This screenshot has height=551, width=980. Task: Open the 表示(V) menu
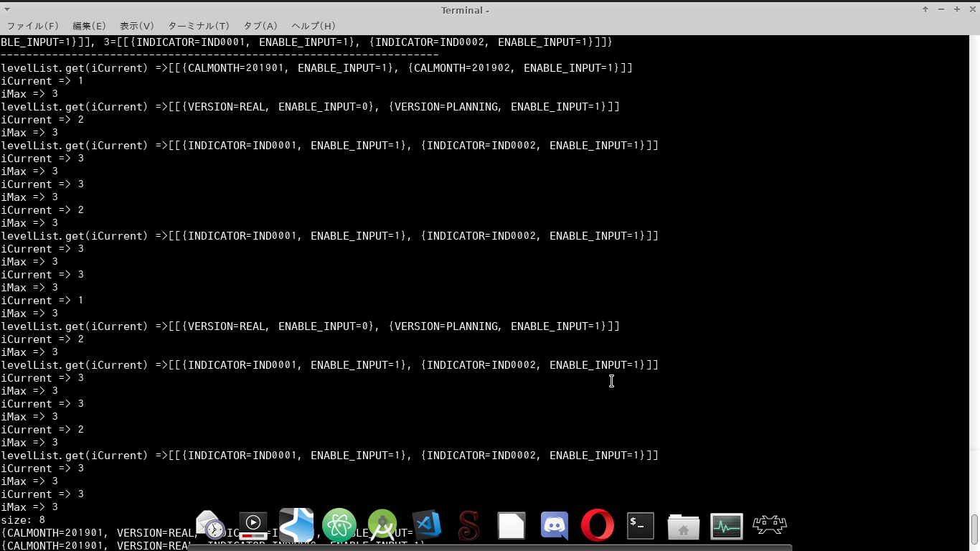tap(136, 26)
